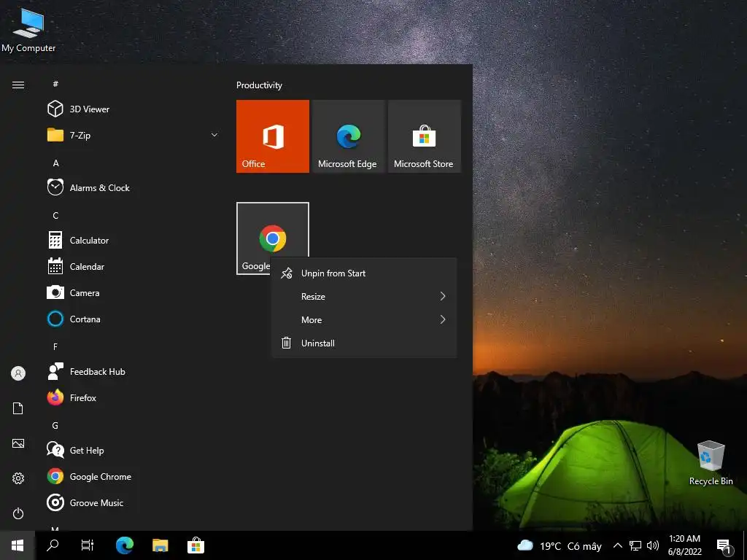Open the user account icon
747x560 pixels.
18,373
